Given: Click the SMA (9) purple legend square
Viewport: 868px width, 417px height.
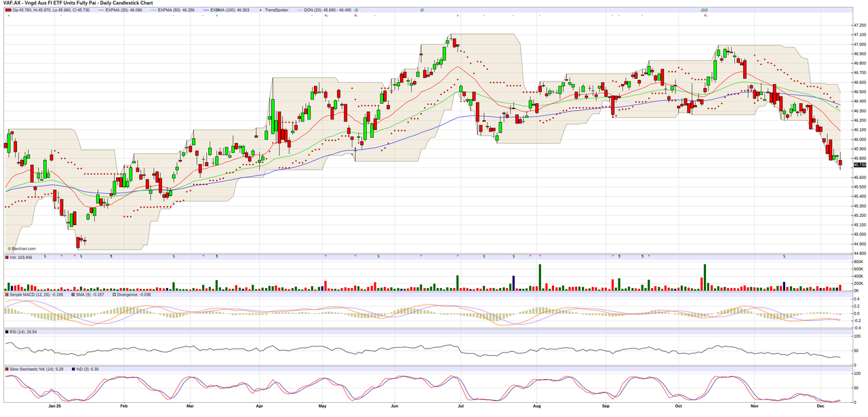Looking at the screenshot, I should tap(73, 295).
